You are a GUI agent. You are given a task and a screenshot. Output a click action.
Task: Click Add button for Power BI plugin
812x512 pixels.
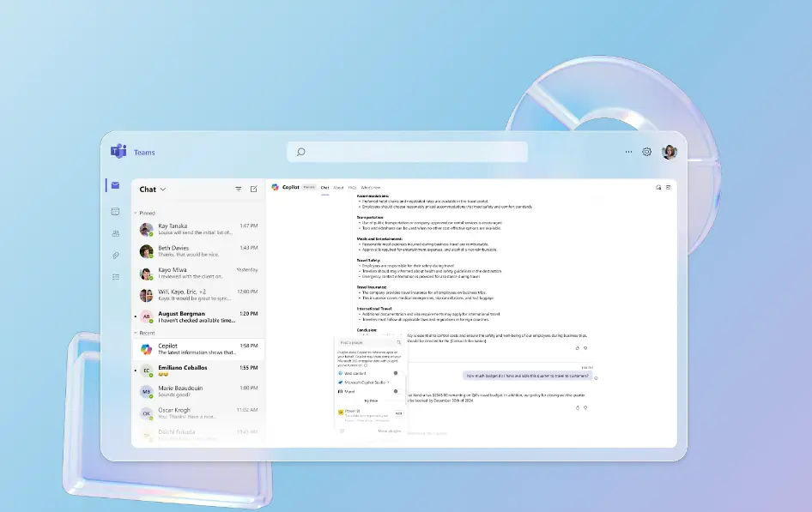398,413
